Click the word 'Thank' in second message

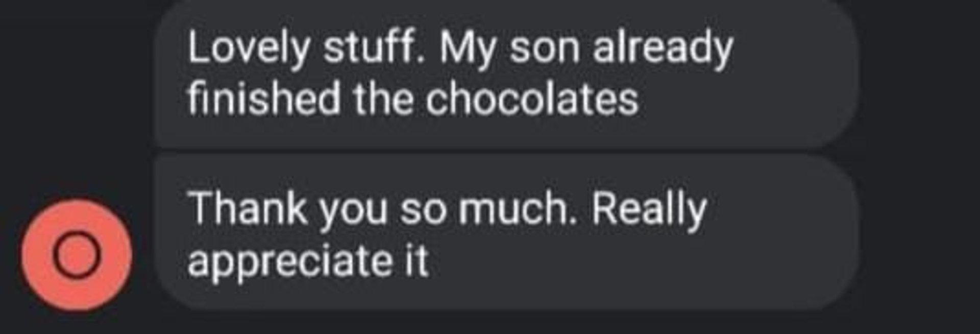[x=248, y=208]
